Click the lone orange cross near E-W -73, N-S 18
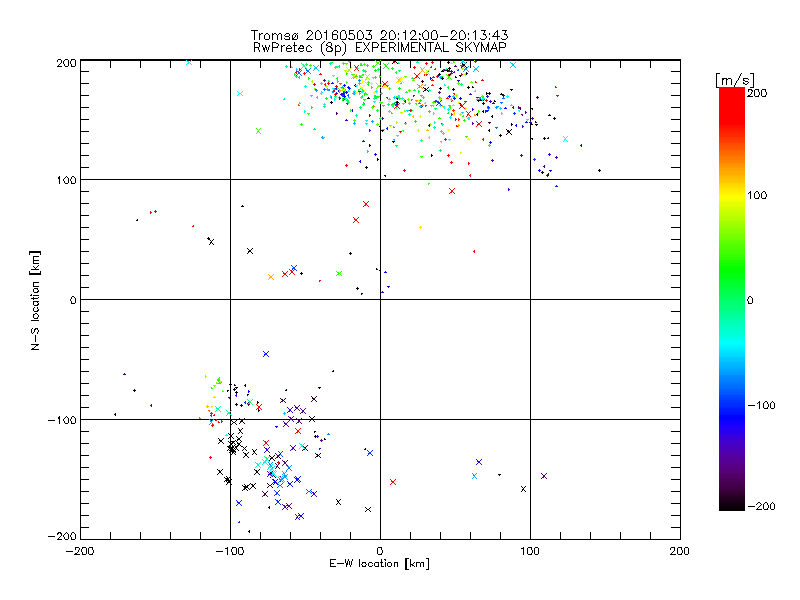This screenshot has height=600, width=800. pyautogui.click(x=271, y=277)
